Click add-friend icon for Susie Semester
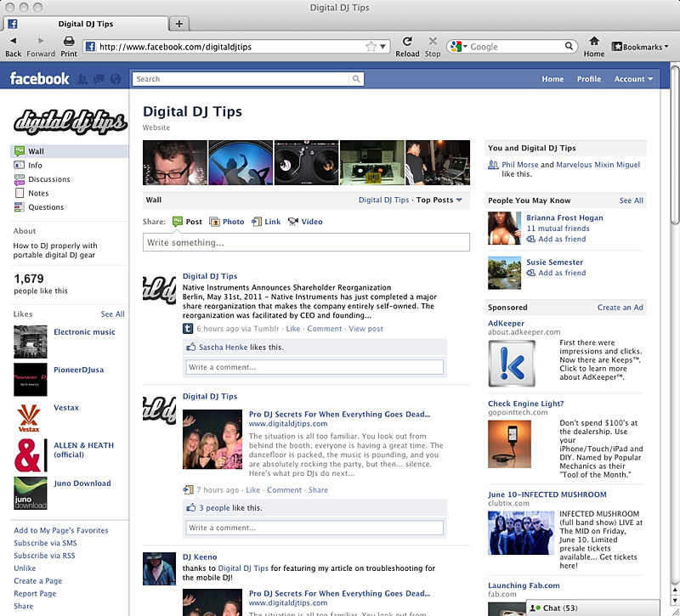 530,273
